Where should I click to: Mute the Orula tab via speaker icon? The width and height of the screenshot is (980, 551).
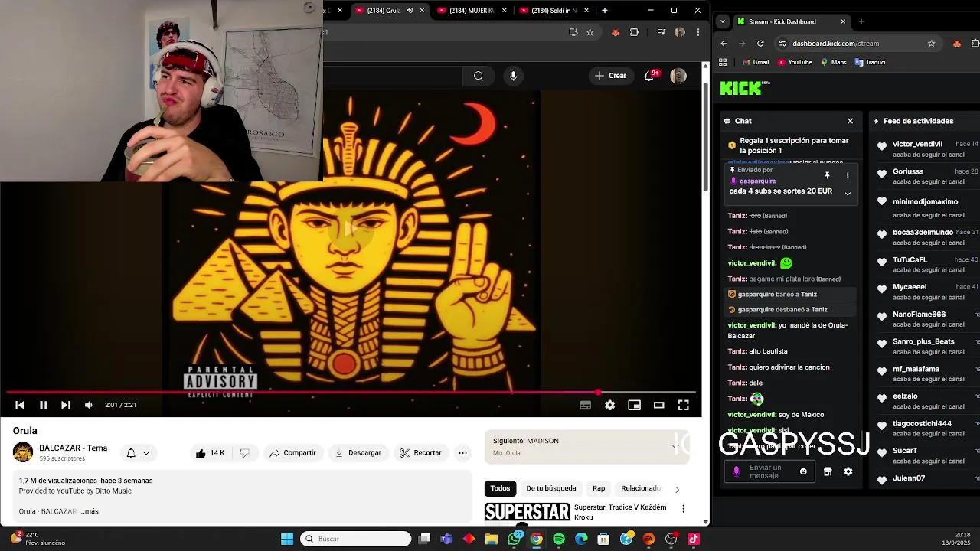pyautogui.click(x=410, y=11)
